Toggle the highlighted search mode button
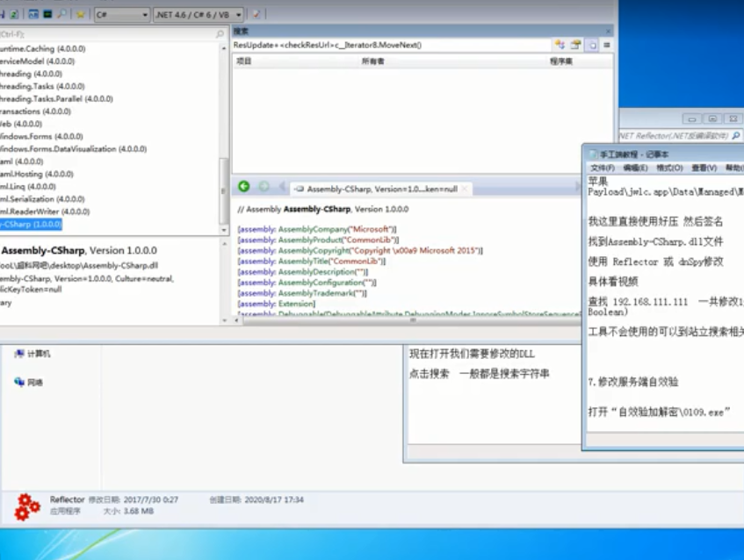Image resolution: width=744 pixels, height=560 pixels. tap(592, 46)
